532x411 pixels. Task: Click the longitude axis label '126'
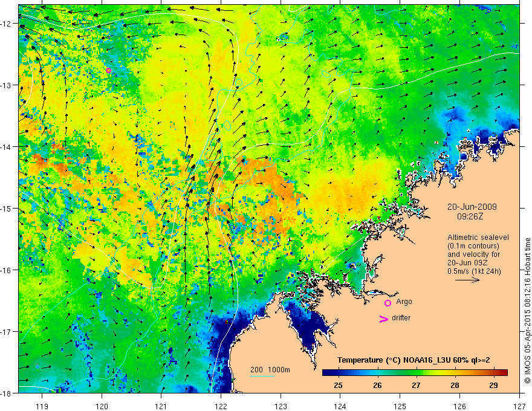459,406
